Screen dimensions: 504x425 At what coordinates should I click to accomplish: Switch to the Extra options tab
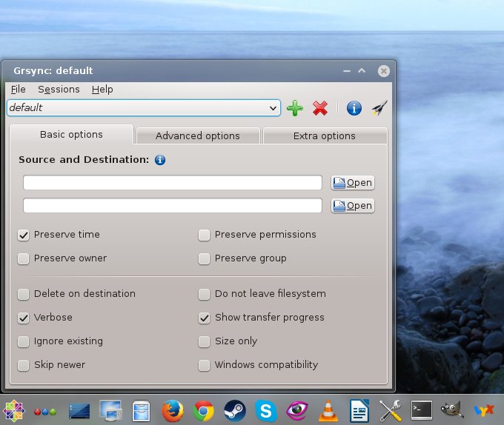[324, 135]
